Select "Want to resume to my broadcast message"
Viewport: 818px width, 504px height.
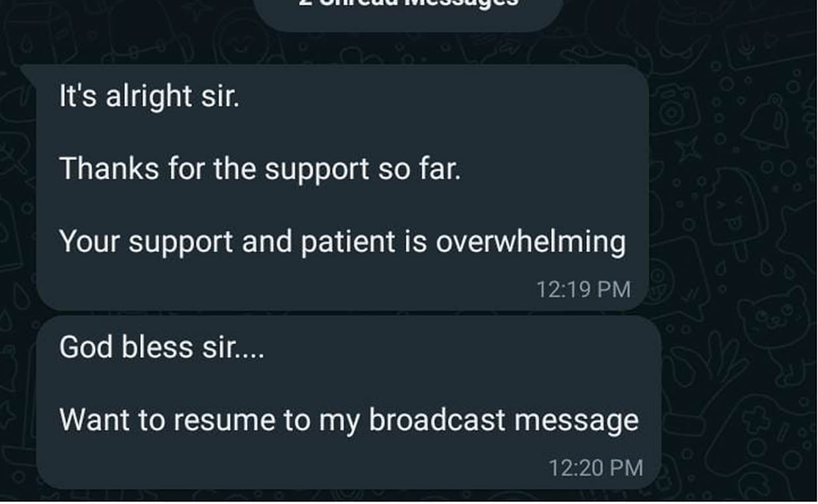pos(349,420)
